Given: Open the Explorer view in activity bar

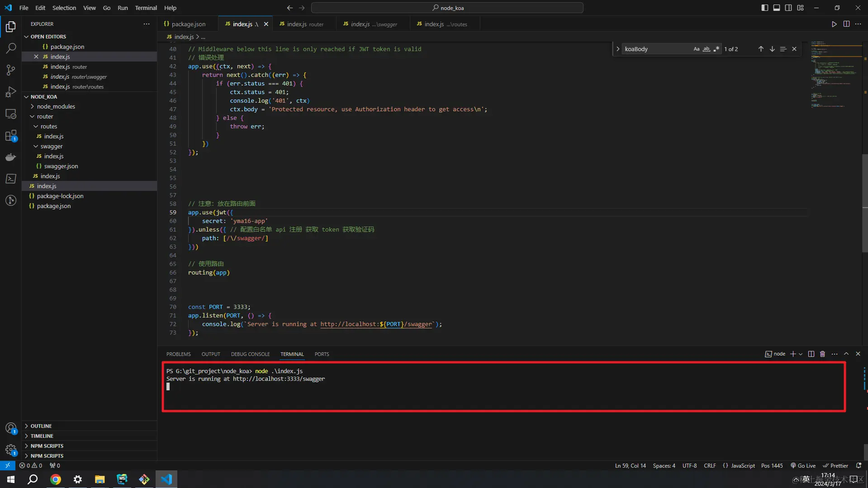Looking at the screenshot, I should click(11, 27).
